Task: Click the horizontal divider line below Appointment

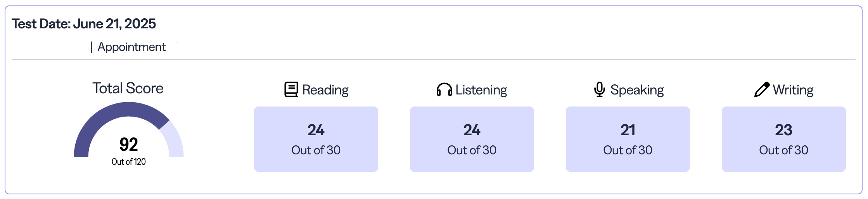Action: (433, 59)
